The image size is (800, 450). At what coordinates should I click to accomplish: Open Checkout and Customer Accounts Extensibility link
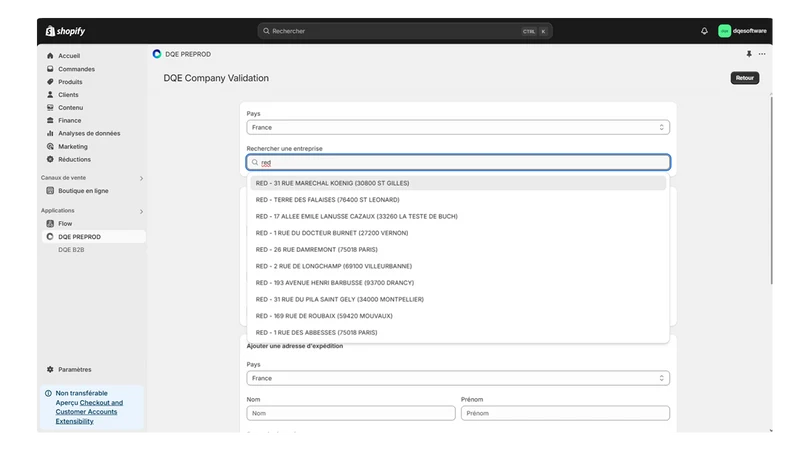click(89, 412)
